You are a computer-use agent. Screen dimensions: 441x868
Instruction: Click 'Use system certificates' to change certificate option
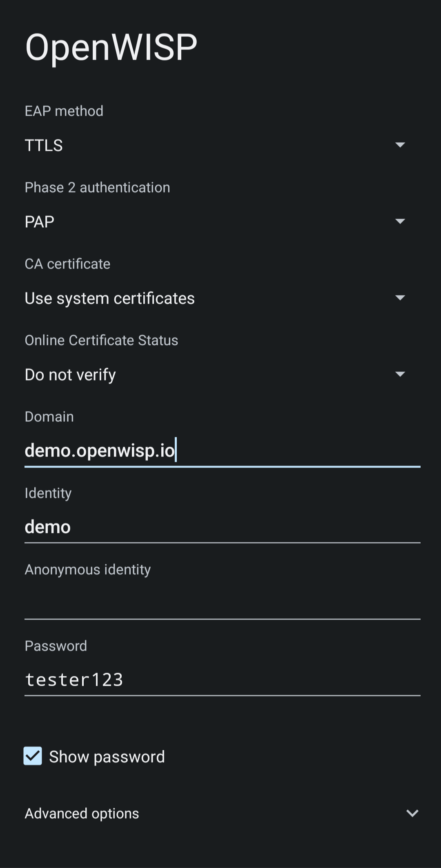[109, 298]
